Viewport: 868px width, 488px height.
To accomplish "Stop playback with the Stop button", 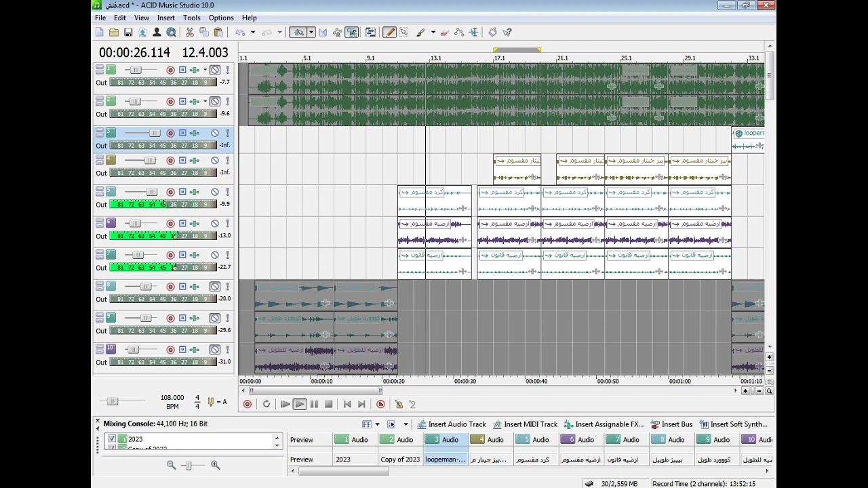I will pyautogui.click(x=329, y=404).
